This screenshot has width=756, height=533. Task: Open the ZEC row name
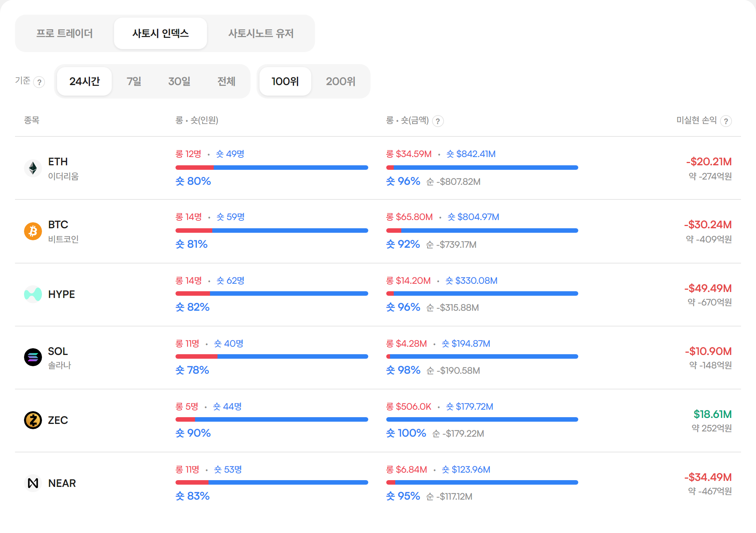tap(58, 420)
